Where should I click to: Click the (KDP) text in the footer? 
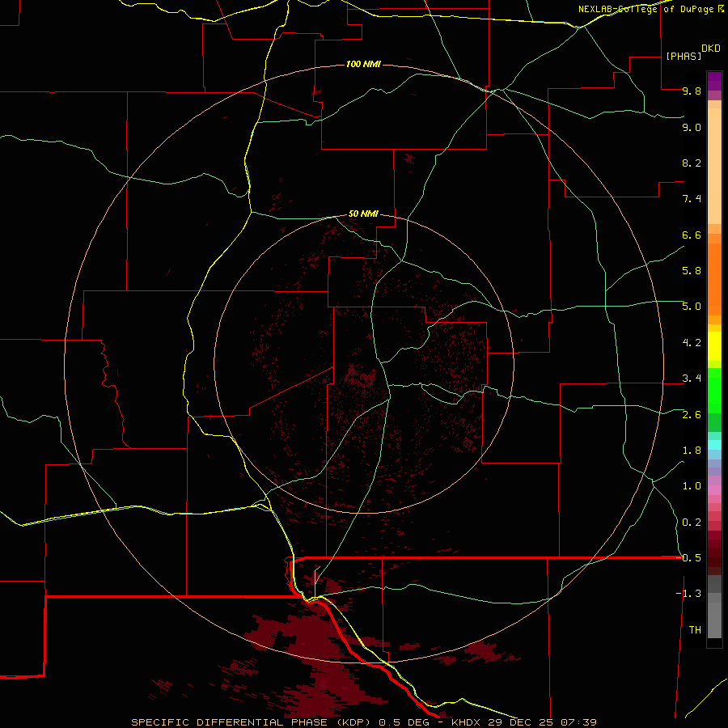pyautogui.click(x=354, y=722)
